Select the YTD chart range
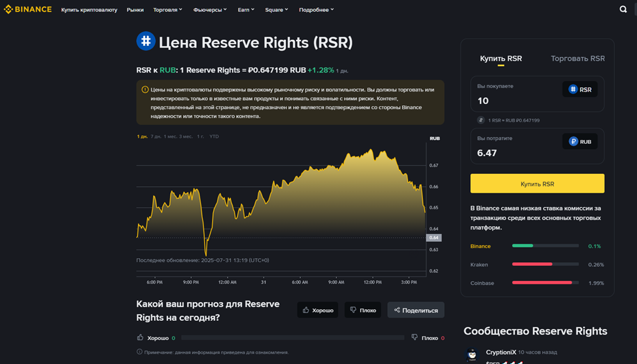637x364 pixels. [214, 137]
